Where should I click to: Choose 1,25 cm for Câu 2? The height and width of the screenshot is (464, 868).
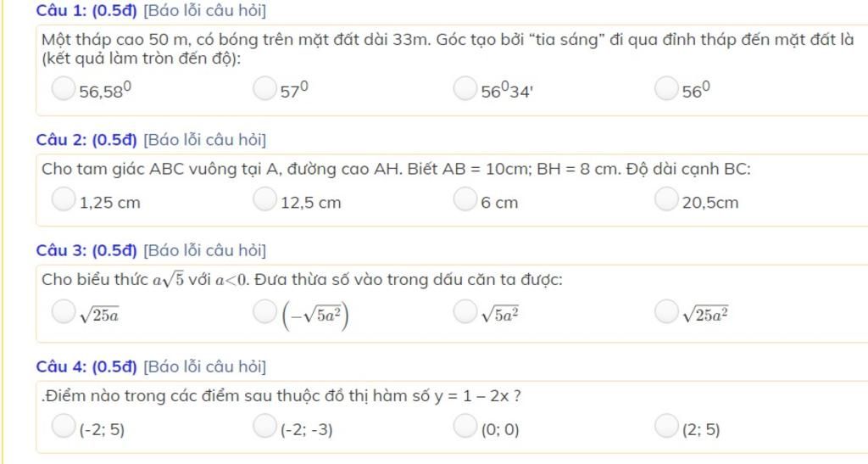(63, 199)
